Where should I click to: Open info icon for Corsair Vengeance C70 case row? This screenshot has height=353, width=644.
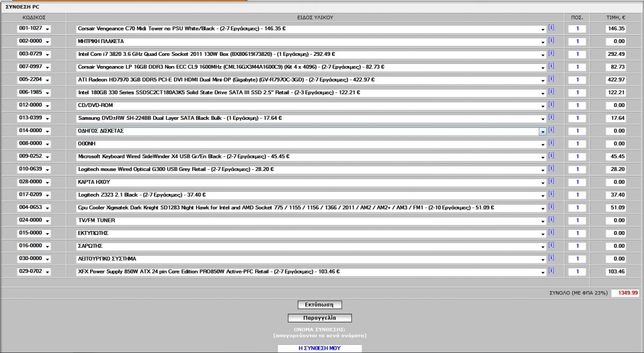tap(551, 27)
